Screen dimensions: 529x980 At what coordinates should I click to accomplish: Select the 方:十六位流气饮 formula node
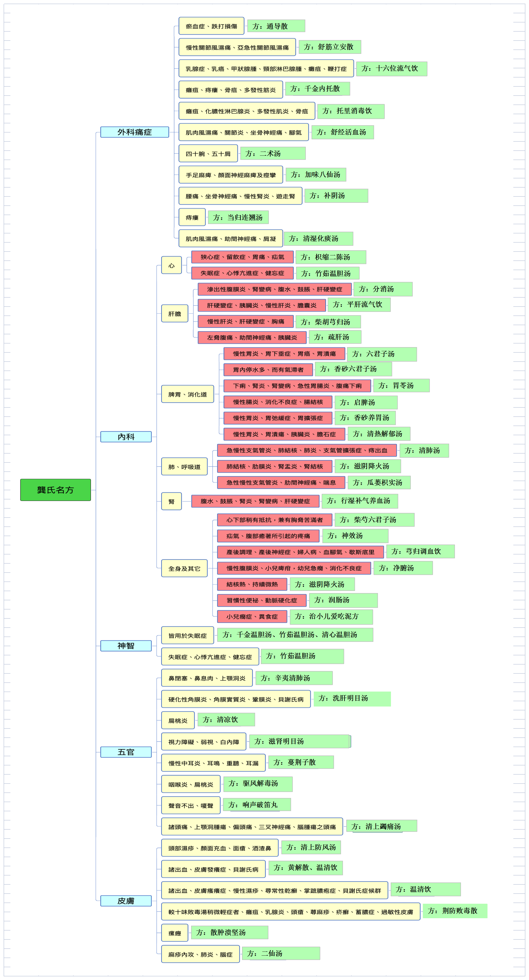click(x=392, y=69)
